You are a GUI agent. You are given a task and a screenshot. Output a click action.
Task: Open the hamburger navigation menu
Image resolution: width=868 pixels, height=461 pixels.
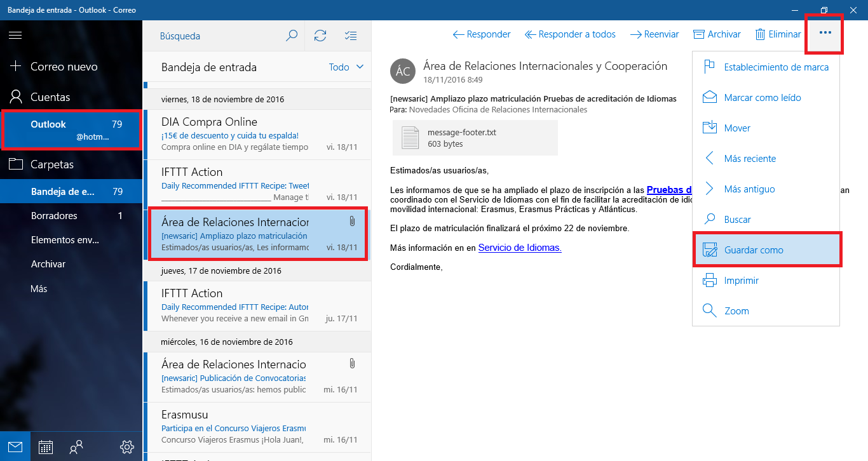15,36
